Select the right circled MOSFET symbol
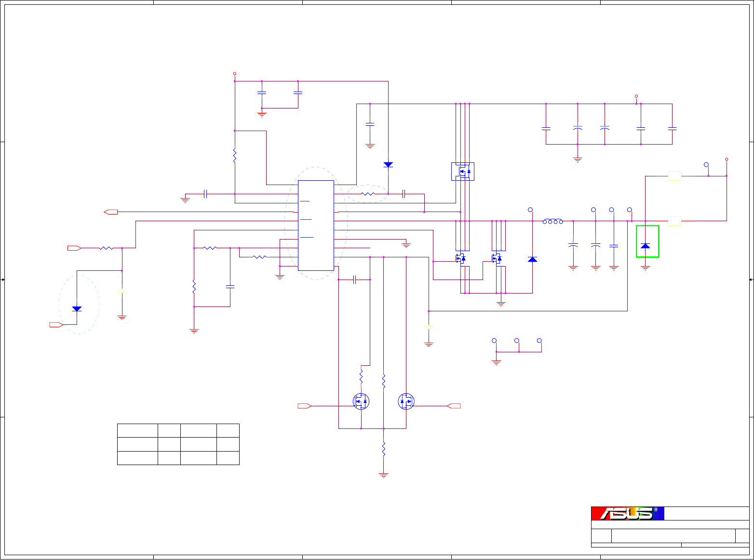The image size is (754, 560). click(x=406, y=401)
